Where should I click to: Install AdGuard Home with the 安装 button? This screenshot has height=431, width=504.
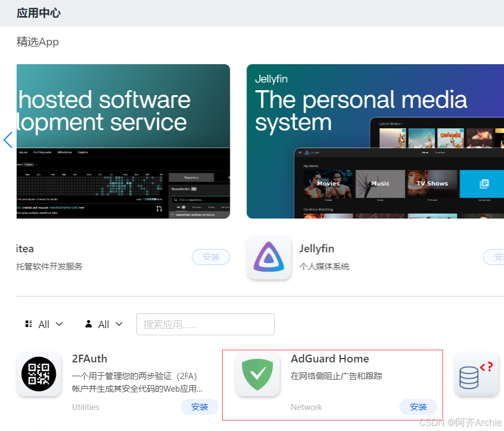point(418,407)
